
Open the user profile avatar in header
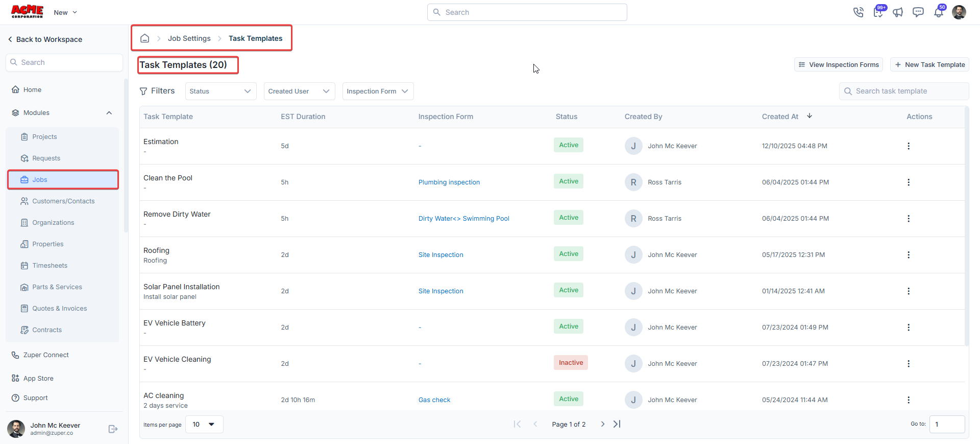coord(959,12)
